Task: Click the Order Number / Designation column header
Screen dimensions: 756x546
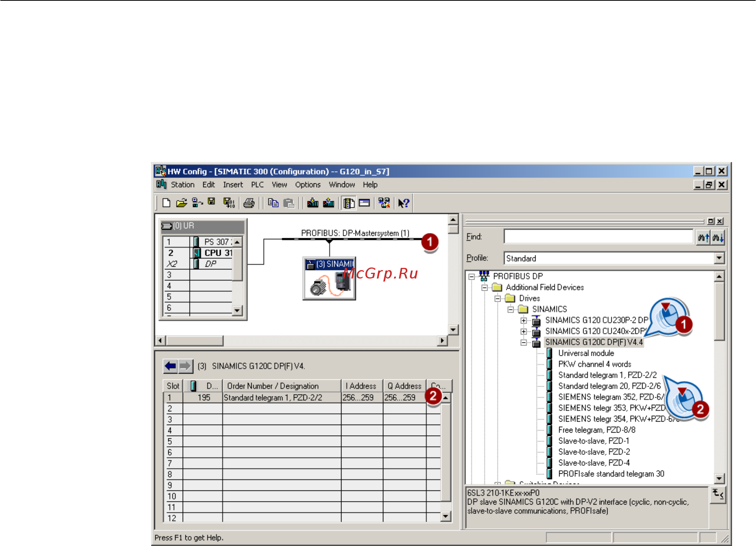Action: point(282,386)
